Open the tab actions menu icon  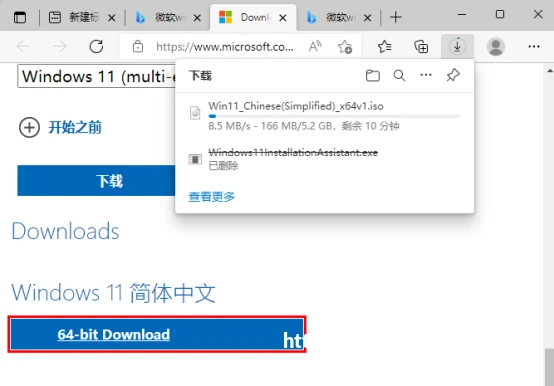pos(20,17)
